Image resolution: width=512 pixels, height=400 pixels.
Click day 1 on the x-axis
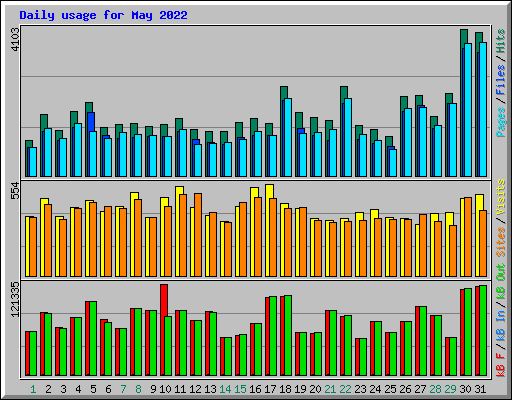coord(33,389)
